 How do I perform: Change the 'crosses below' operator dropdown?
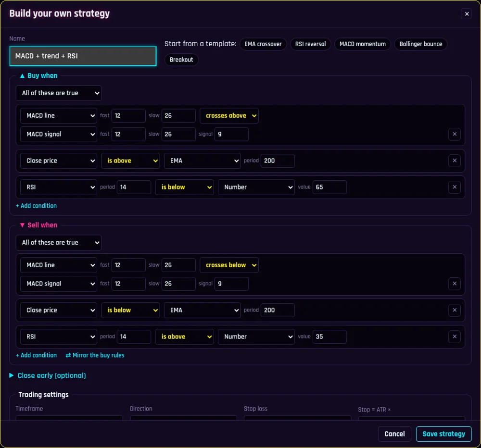tap(229, 265)
